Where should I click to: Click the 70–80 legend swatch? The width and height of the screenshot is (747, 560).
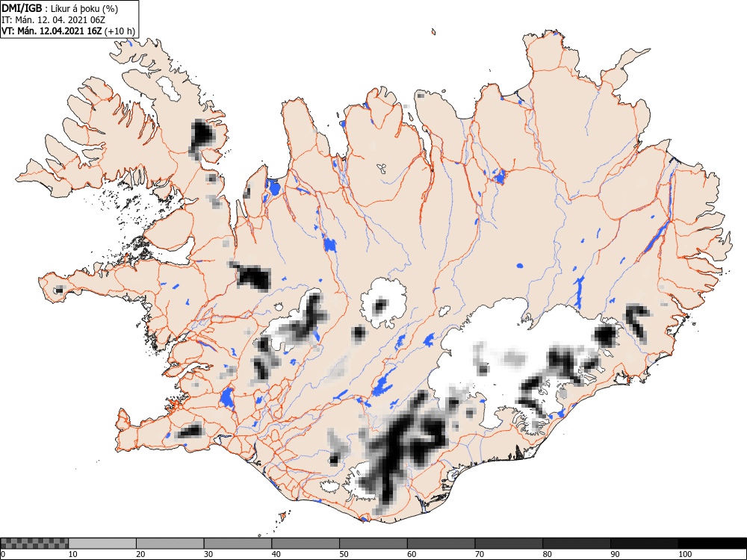508,543
